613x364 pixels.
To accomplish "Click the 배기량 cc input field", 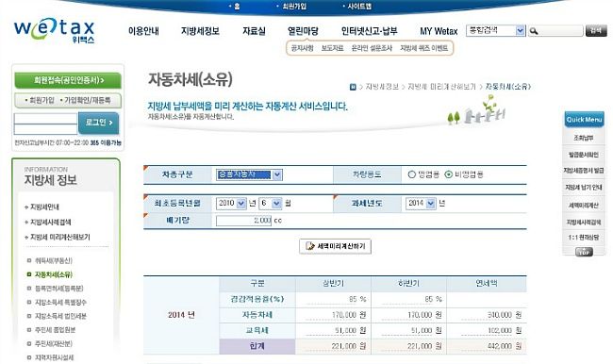I will coord(243,221).
